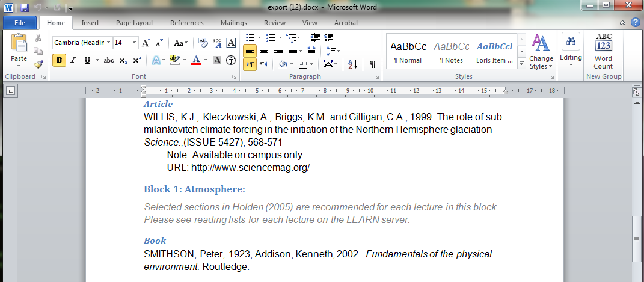The image size is (644, 282).
Task: Apply strikethrough formatting
Action: point(109,60)
